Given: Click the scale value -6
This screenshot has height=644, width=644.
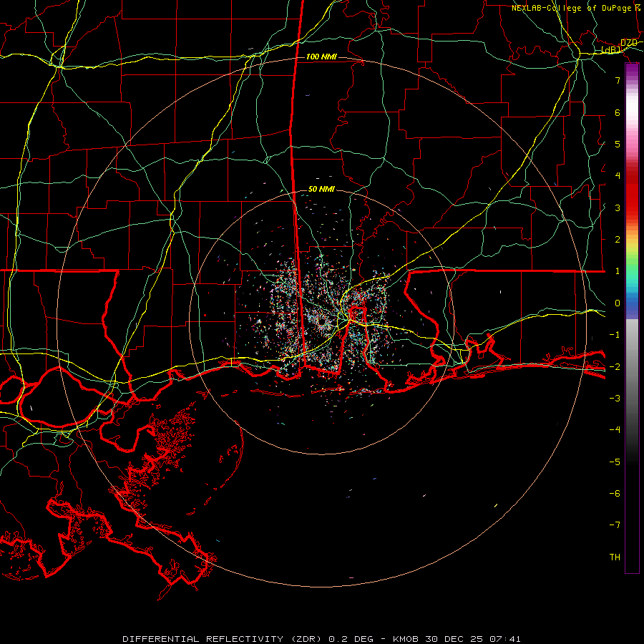Looking at the screenshot, I should click(x=615, y=494).
